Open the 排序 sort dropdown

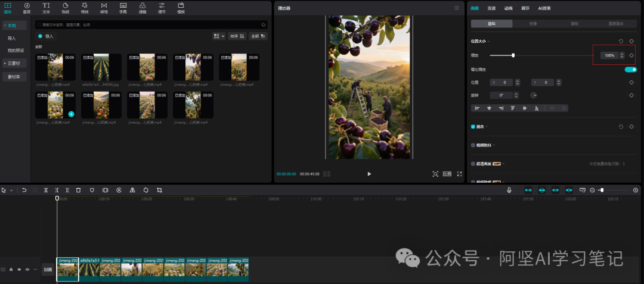(237, 36)
